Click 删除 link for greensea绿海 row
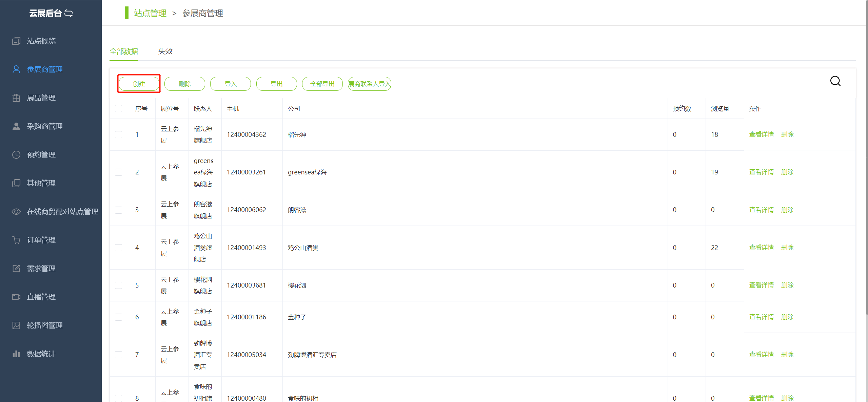 (787, 172)
